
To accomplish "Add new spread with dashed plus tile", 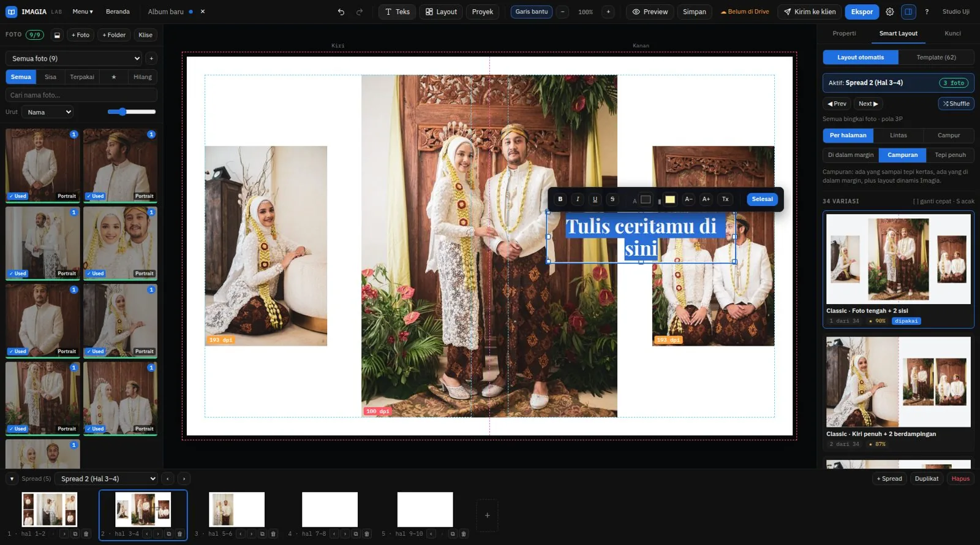I will coord(487,516).
